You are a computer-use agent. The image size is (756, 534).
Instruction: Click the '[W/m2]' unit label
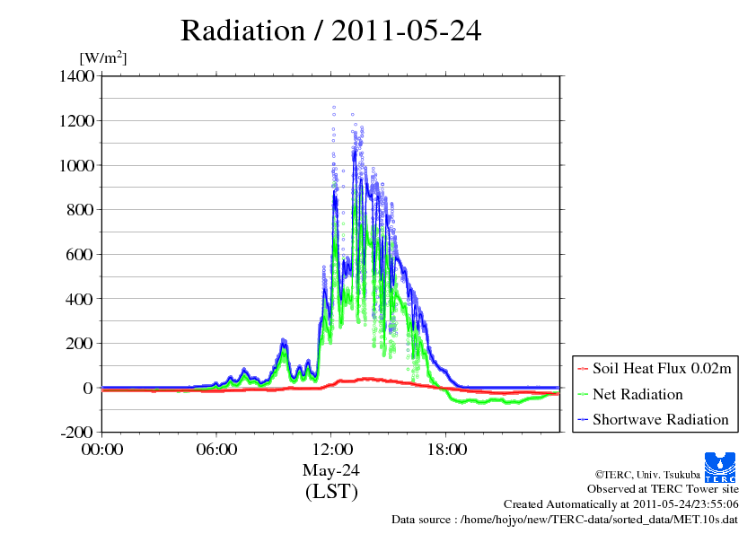[x=103, y=57]
